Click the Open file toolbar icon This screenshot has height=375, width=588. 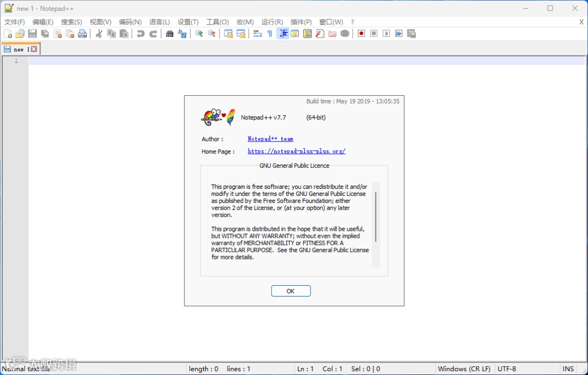point(20,34)
